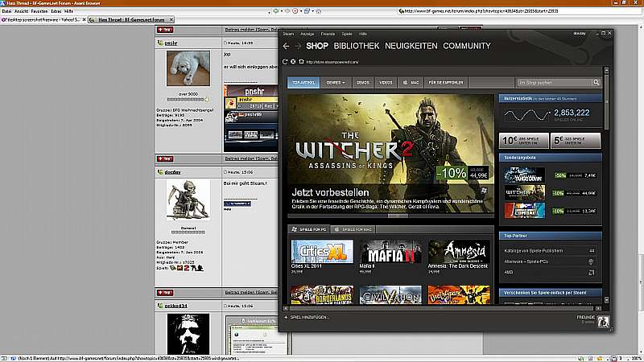Click the games under 10€ button
Viewport: 644px width, 362px height.
tap(524, 140)
